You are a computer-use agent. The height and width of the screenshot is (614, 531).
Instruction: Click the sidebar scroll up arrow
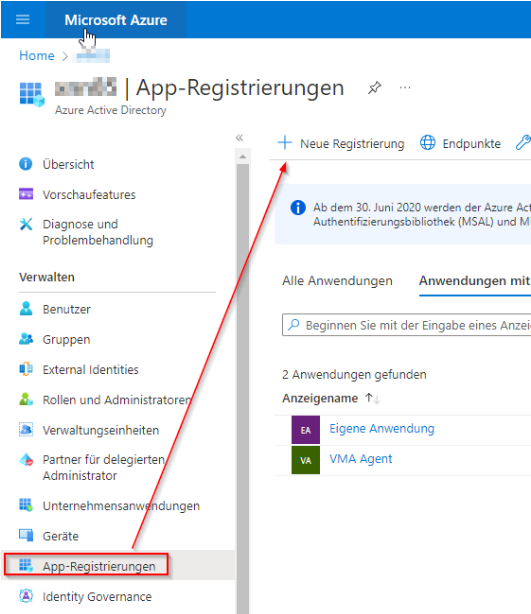243,157
